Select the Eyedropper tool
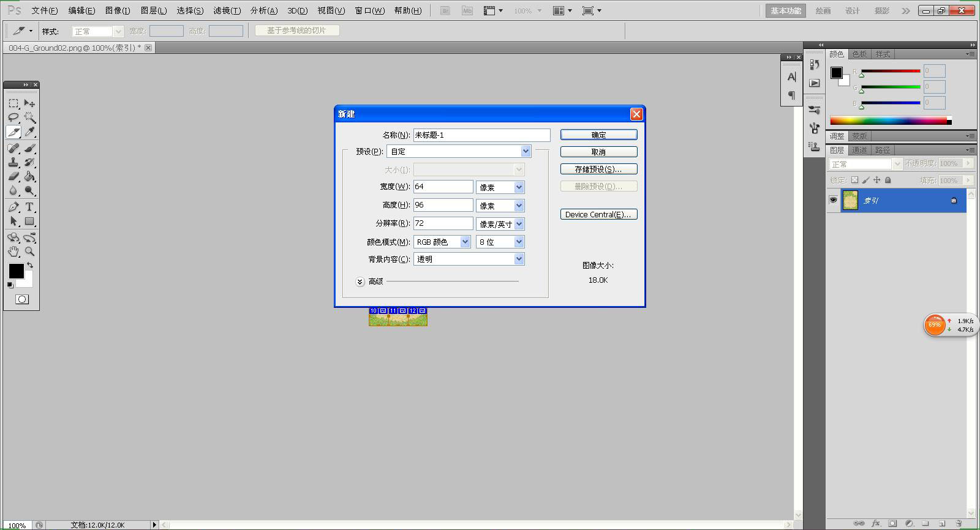The width and height of the screenshot is (980, 530). pyautogui.click(x=29, y=132)
